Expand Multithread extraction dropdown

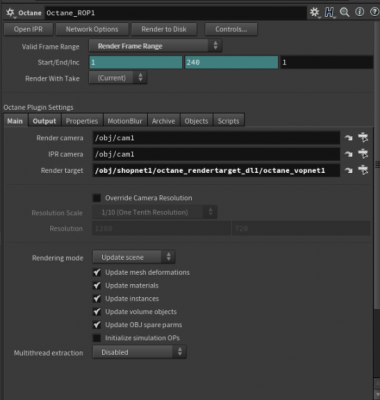pos(139,352)
